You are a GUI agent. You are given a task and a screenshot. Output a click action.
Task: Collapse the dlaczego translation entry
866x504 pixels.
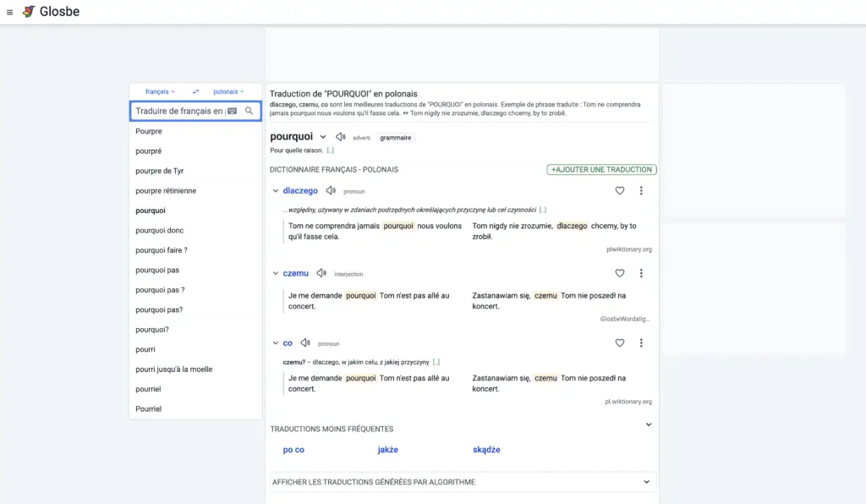pyautogui.click(x=276, y=191)
